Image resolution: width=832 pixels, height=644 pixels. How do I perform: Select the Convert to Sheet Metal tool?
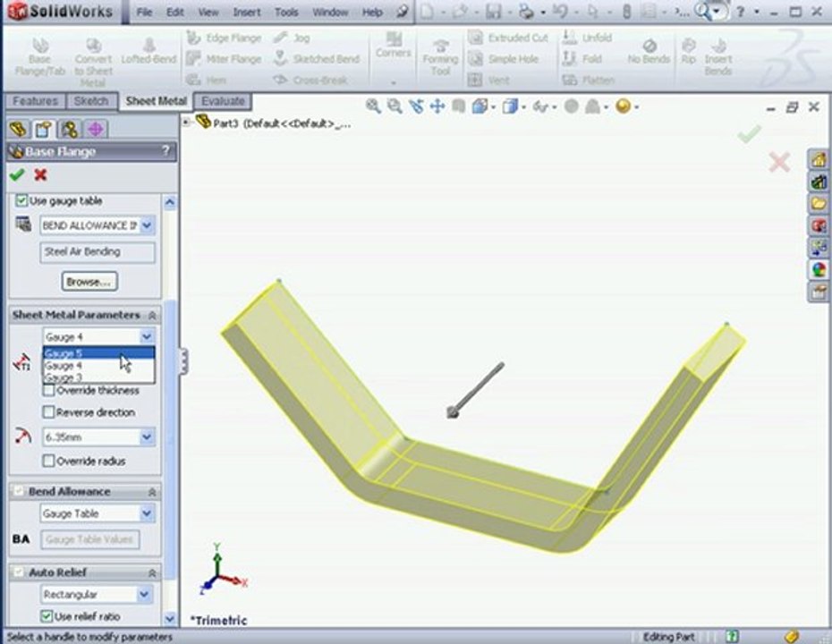93,62
